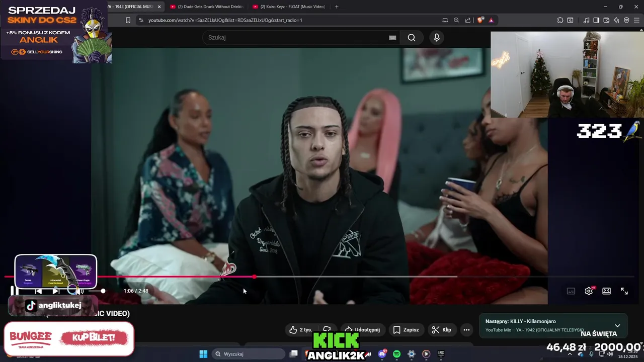The image size is (644, 362).
Task: Toggle the browser sidebar panel
Action: point(596,20)
